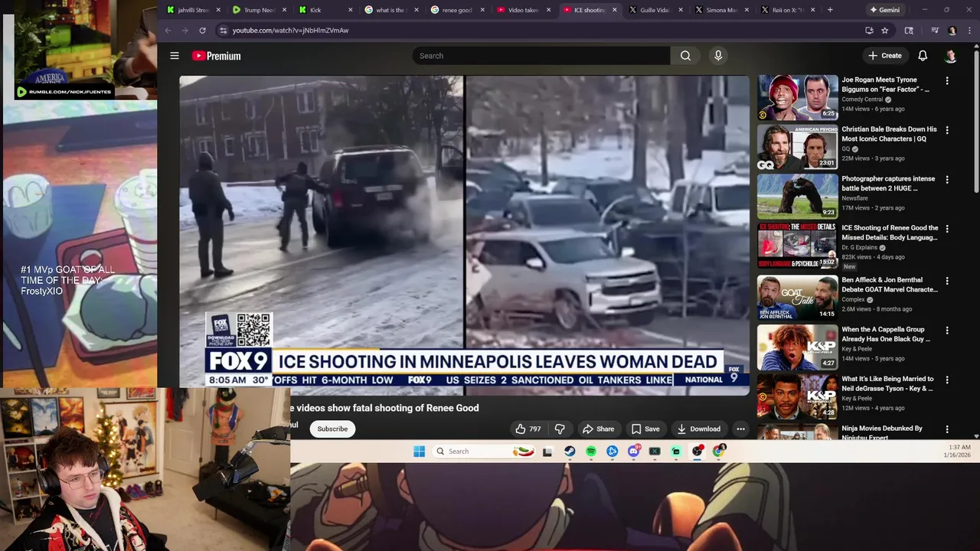
Task: Dislike the video with thumbs-down
Action: pos(560,429)
